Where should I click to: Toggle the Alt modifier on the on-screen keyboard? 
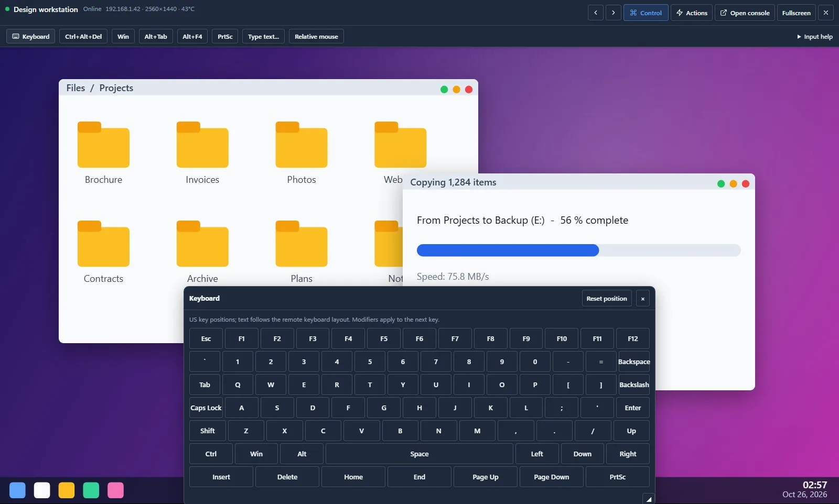pos(302,454)
